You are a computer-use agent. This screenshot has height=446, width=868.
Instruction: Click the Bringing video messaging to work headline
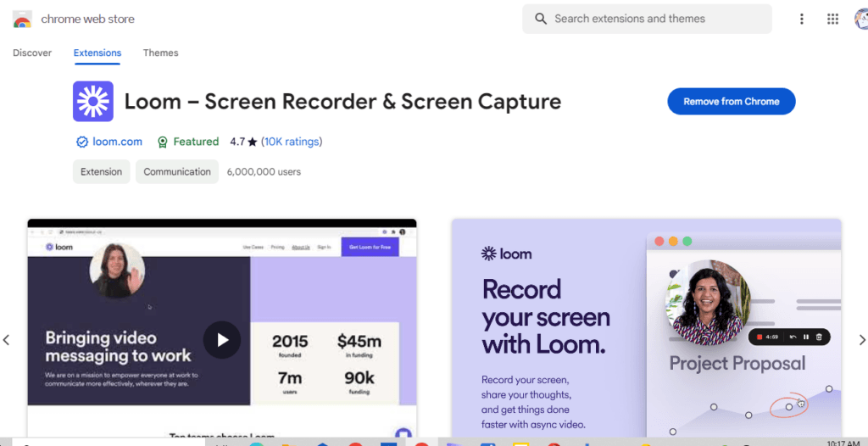tap(118, 346)
